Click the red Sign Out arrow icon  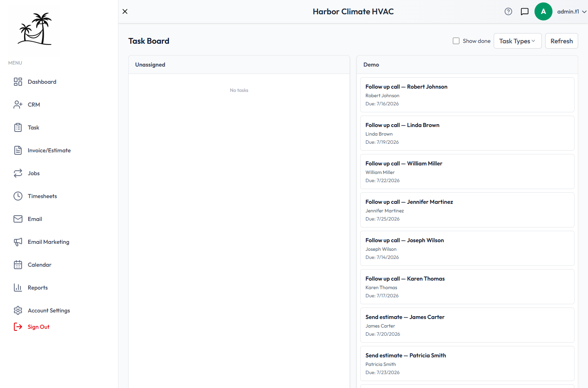pos(18,327)
